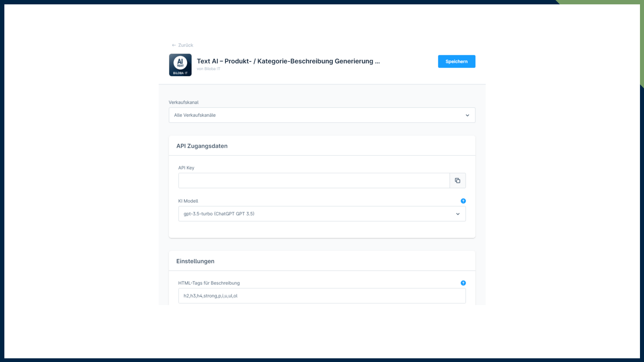The height and width of the screenshot is (362, 644).
Task: Click the Text AI Biloba plugin logo
Action: tap(180, 65)
